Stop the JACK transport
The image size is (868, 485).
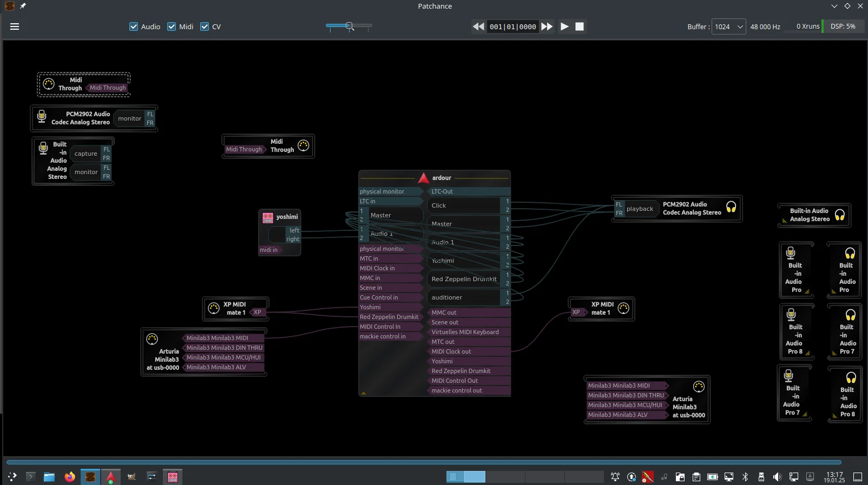[x=580, y=26]
